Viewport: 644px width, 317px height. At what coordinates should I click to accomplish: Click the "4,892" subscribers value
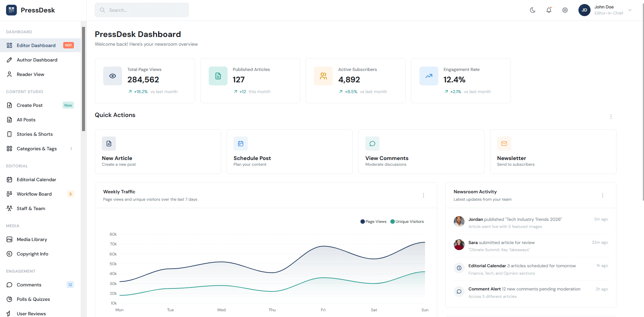coord(349,80)
